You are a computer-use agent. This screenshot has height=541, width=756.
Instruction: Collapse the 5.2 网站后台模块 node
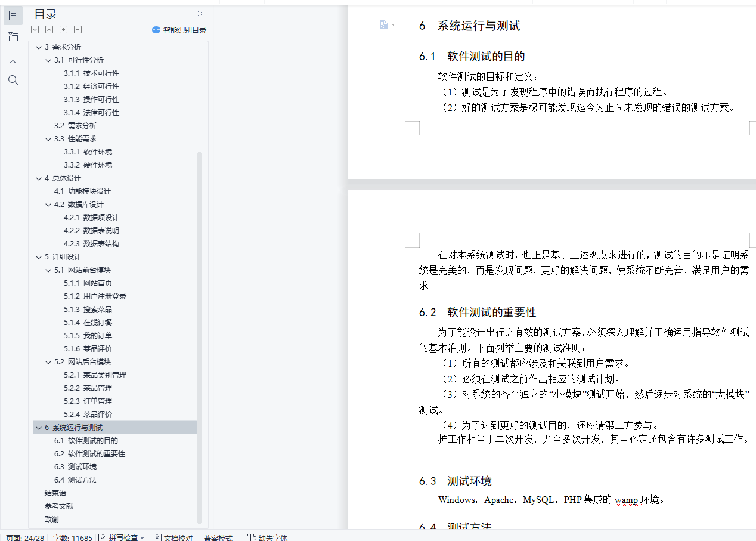pyautogui.click(x=48, y=362)
